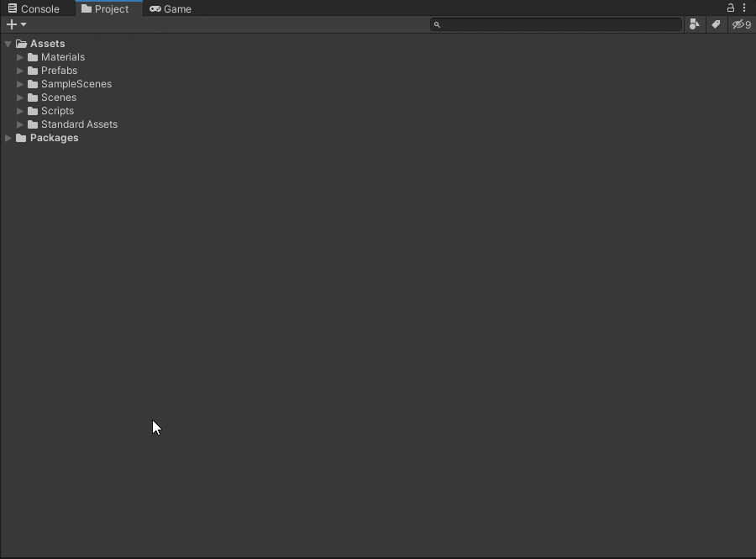Click the Scripts folder icon
The image size is (756, 559).
[x=33, y=111]
